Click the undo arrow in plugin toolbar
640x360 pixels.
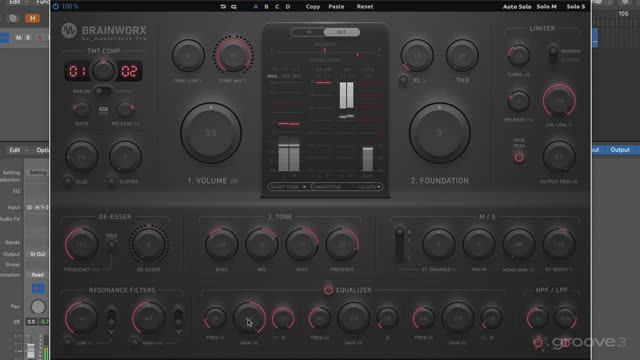(223, 7)
